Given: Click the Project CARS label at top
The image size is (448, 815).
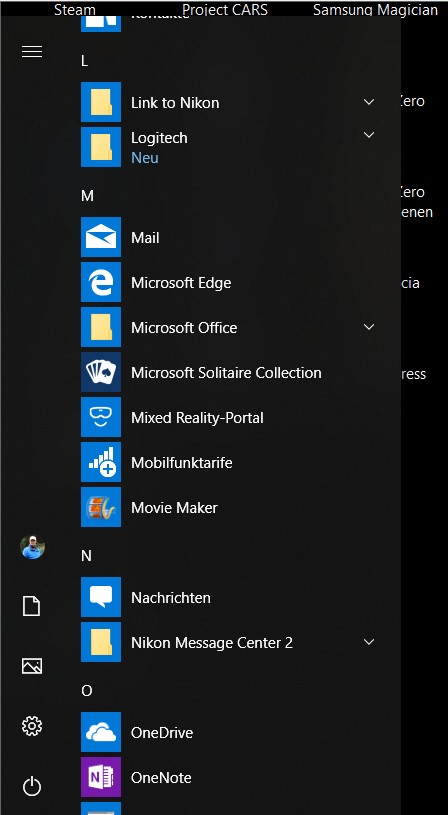Looking at the screenshot, I should [x=225, y=10].
